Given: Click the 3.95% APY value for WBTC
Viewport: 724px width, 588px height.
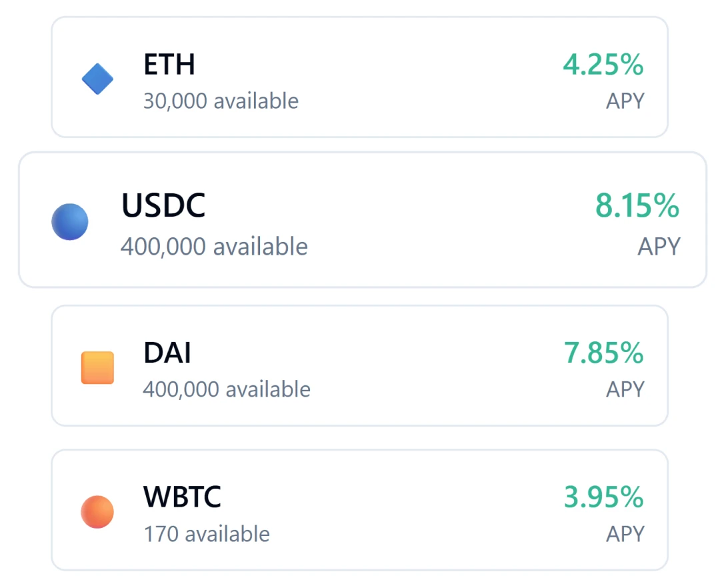Looking at the screenshot, I should point(604,498).
